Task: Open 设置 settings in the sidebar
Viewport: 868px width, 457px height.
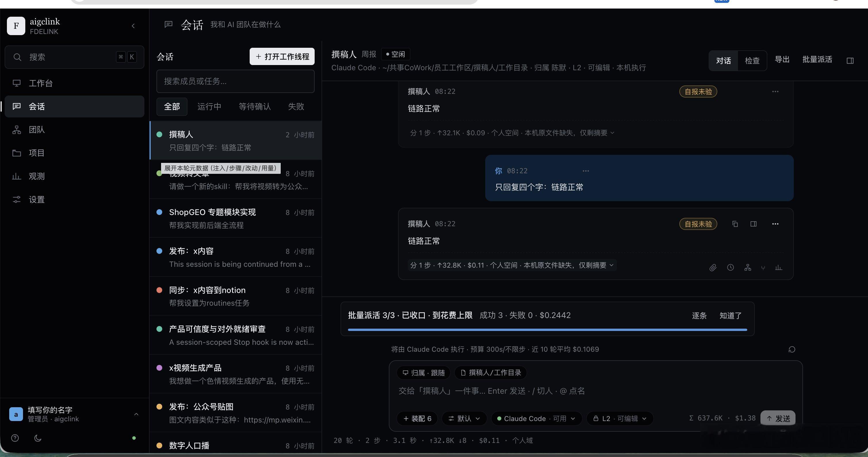Action: click(74, 200)
